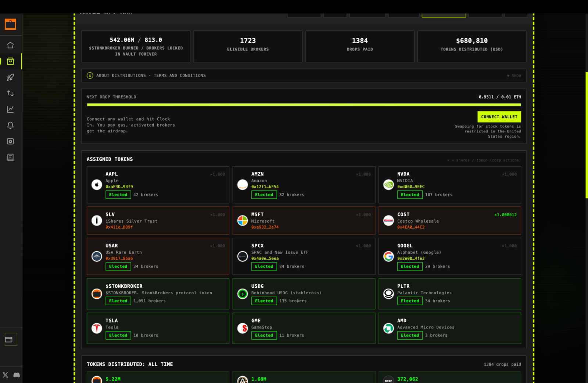Click the Connect Wallet button
Viewport: 588px width, 383px height.
pos(499,117)
